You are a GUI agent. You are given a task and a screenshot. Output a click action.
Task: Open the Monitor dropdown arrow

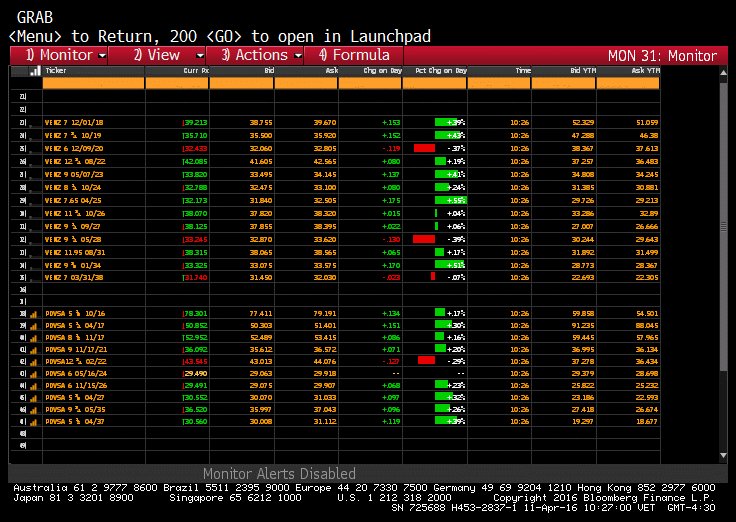pyautogui.click(x=103, y=55)
